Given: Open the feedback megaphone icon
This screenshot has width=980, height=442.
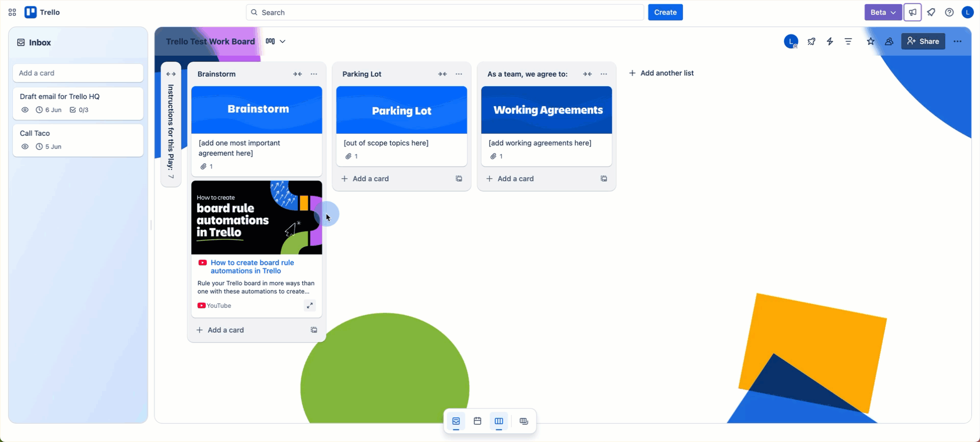Looking at the screenshot, I should [913, 12].
